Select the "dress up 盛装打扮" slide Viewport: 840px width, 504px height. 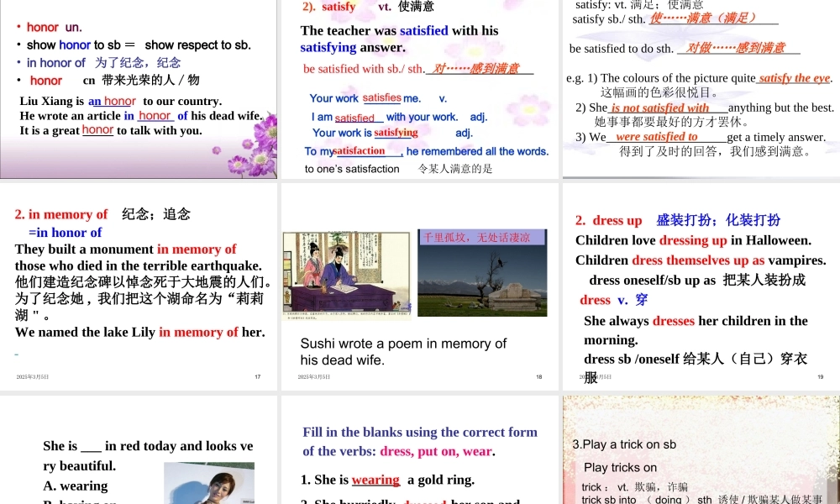[x=701, y=286]
